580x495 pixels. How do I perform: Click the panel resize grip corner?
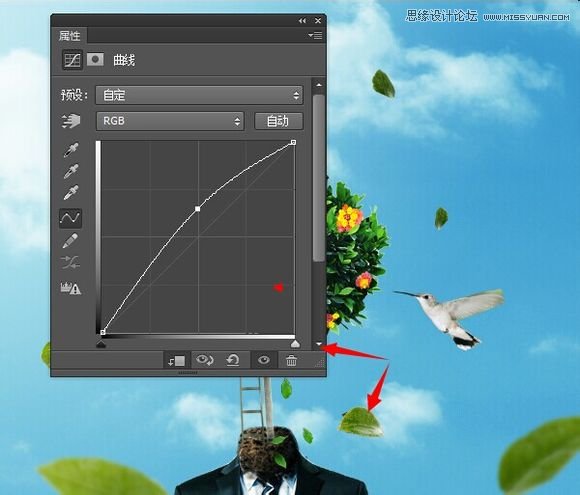(320, 364)
